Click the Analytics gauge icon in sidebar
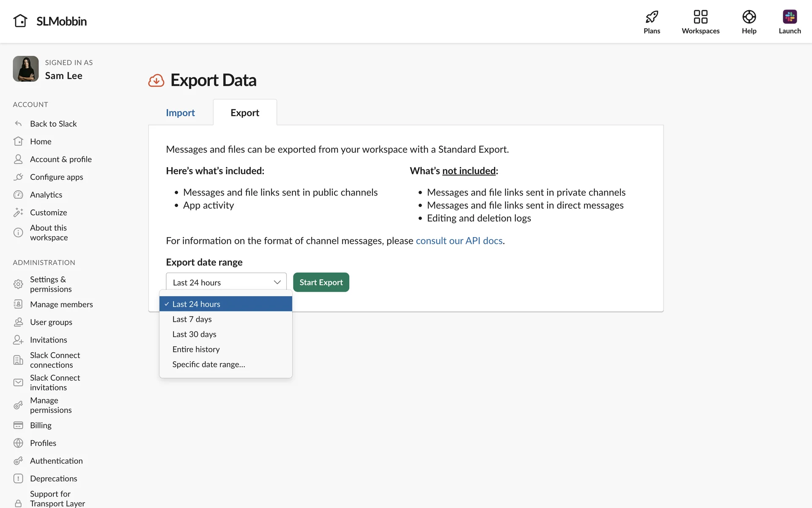This screenshot has height=508, width=812. [x=18, y=195]
